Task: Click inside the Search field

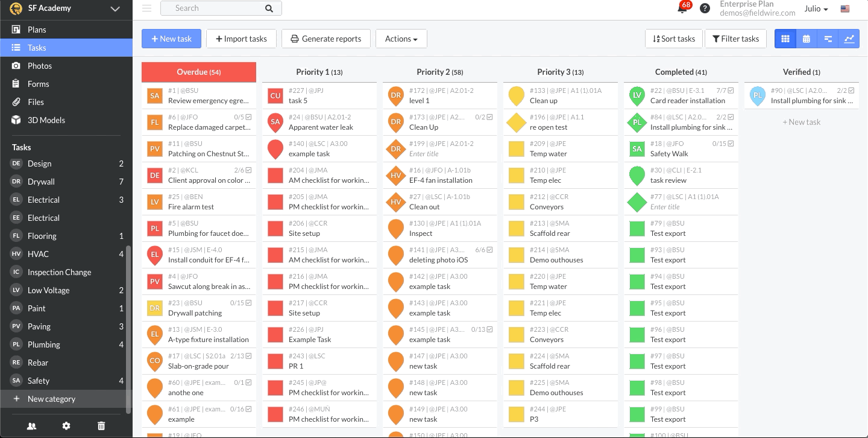Action: 217,8
